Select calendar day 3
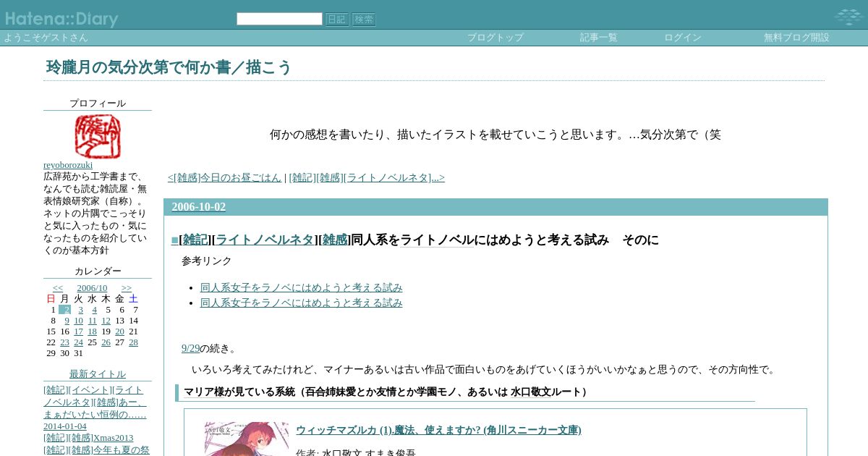The image size is (868, 456). (x=80, y=310)
